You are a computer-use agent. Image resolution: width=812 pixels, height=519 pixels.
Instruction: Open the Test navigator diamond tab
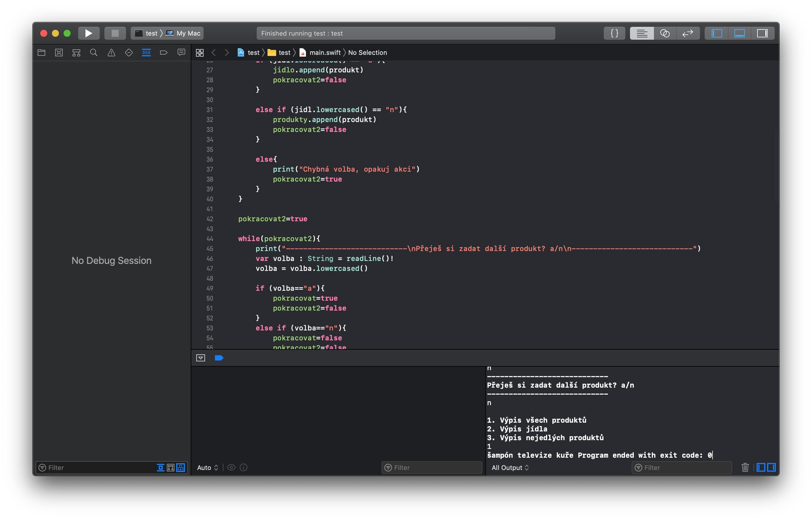pos(129,52)
